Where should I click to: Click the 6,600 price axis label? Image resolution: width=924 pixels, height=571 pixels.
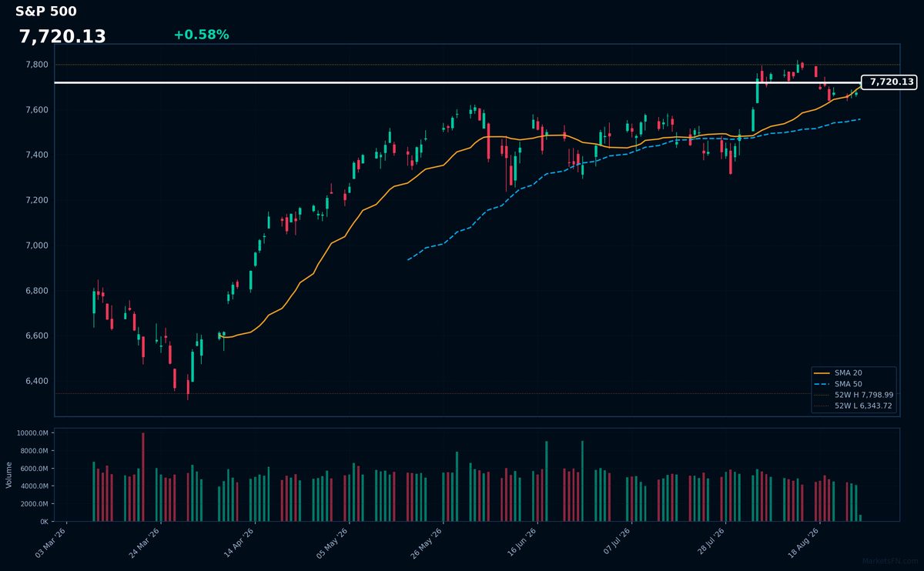37,336
